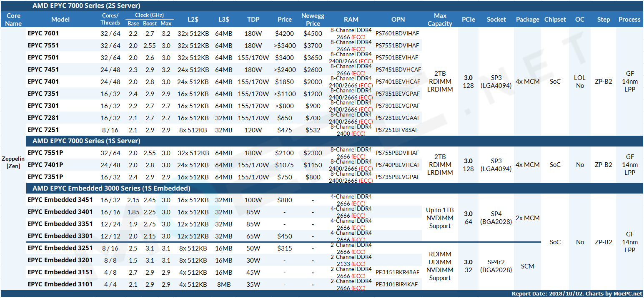Click the Clock (GHz) header
This screenshot has height=298, width=644.
(x=149, y=15)
